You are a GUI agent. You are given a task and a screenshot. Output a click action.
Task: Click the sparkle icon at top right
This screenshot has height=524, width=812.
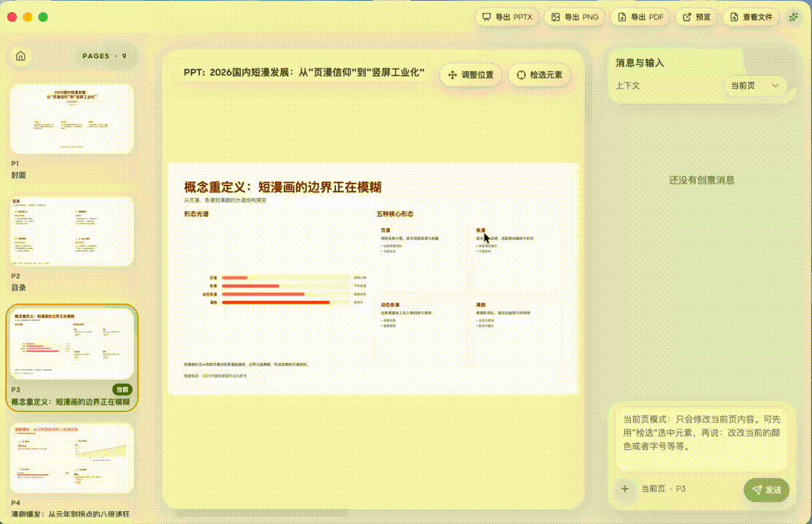[793, 17]
